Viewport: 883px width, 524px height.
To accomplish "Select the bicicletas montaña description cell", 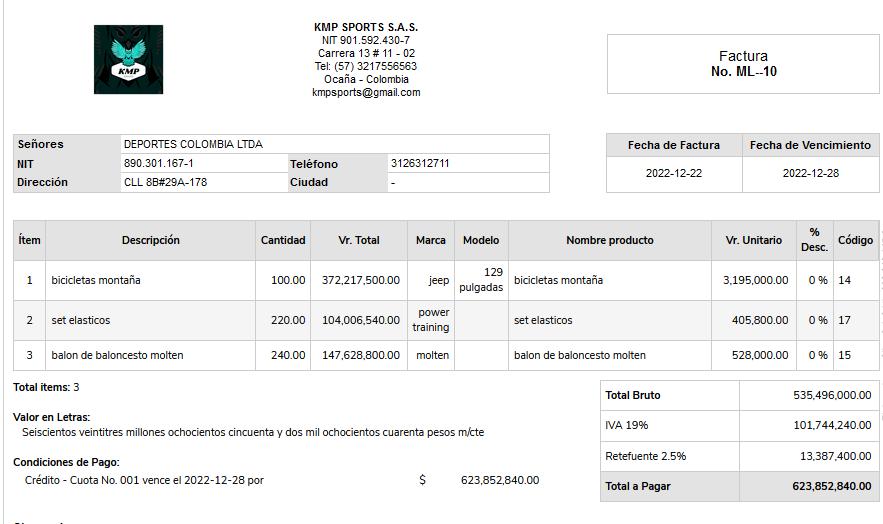I will point(96,280).
